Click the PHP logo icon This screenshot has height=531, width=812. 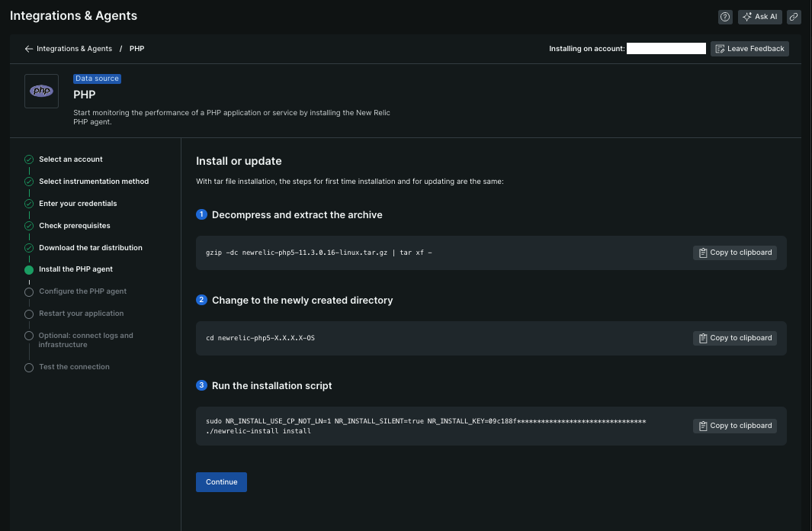tap(41, 92)
